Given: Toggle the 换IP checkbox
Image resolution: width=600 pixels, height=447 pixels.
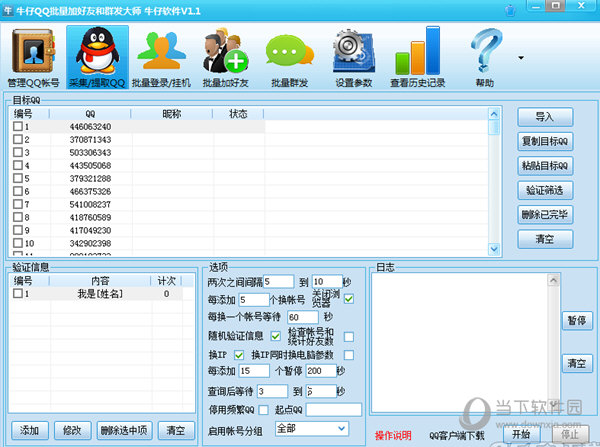Looking at the screenshot, I should pos(239,355).
